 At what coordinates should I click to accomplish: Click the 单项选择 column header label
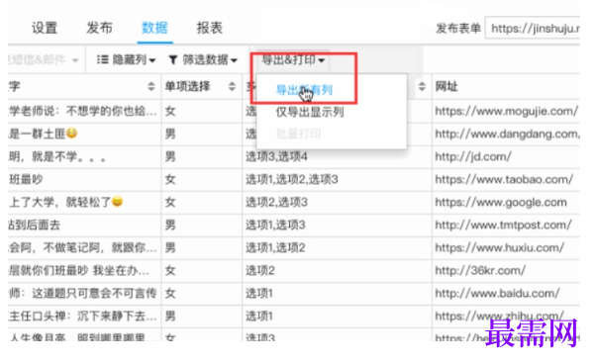[x=187, y=86]
